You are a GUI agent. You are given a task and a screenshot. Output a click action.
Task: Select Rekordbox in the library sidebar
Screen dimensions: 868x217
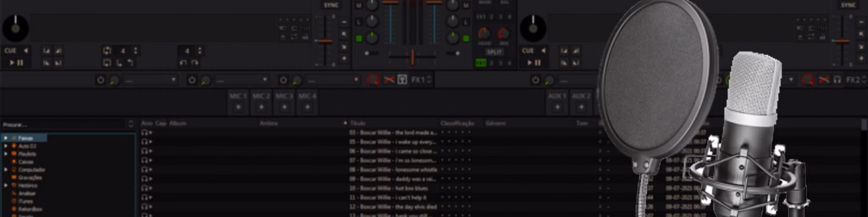pos(30,209)
